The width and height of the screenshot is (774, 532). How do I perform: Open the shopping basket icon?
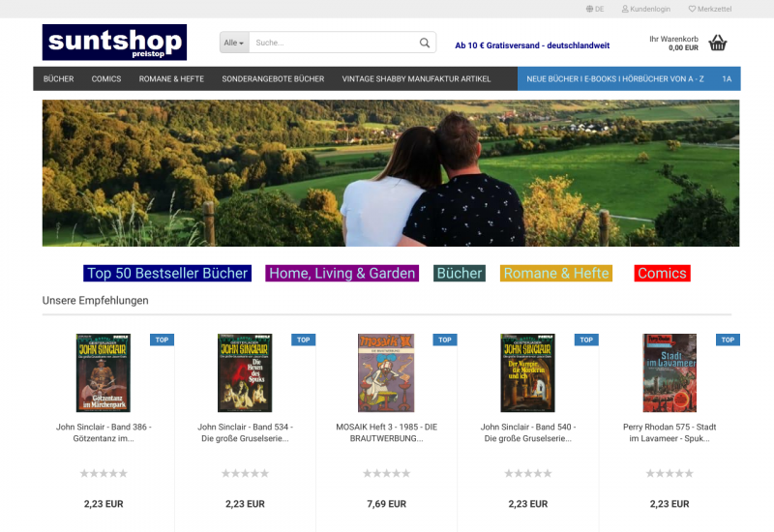[x=718, y=43]
